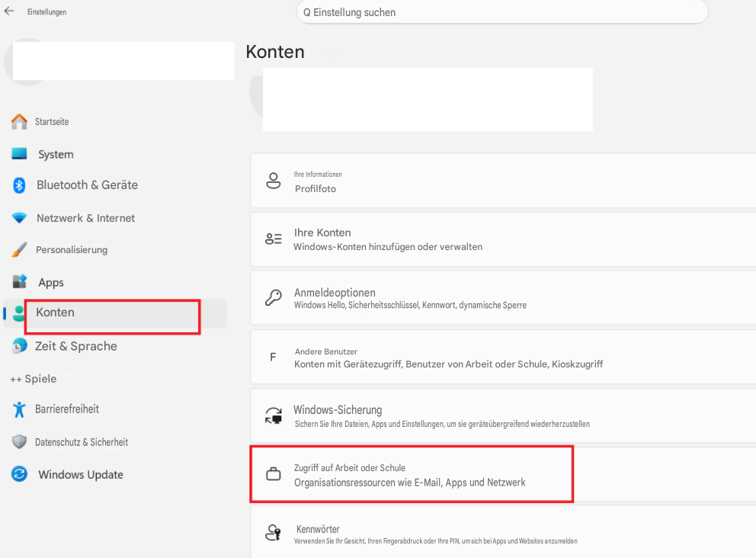Click the Barrierefreiheit figure icon
The height and width of the screenshot is (558, 756).
pyautogui.click(x=19, y=409)
